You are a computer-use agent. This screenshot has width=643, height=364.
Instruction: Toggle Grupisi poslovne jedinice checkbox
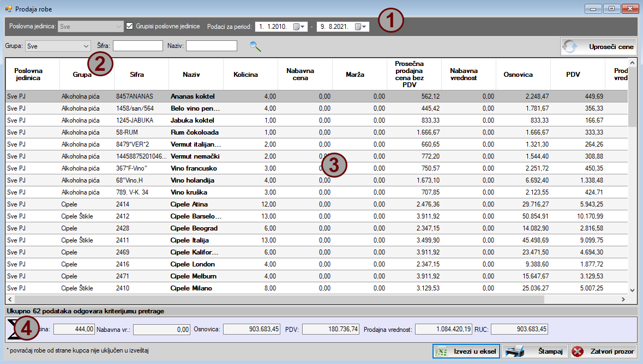point(130,26)
